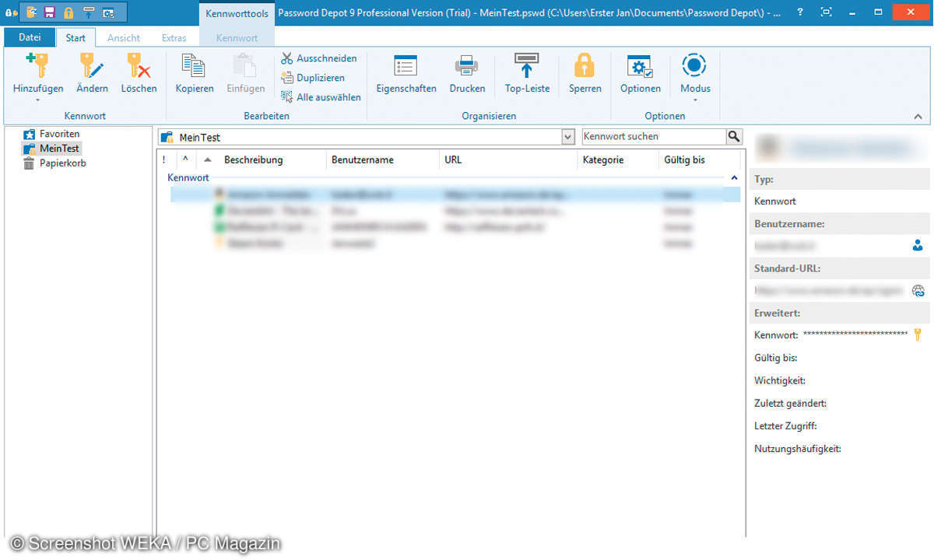This screenshot has height=560, width=934.
Task: Open the help question mark icon
Action: [x=800, y=12]
